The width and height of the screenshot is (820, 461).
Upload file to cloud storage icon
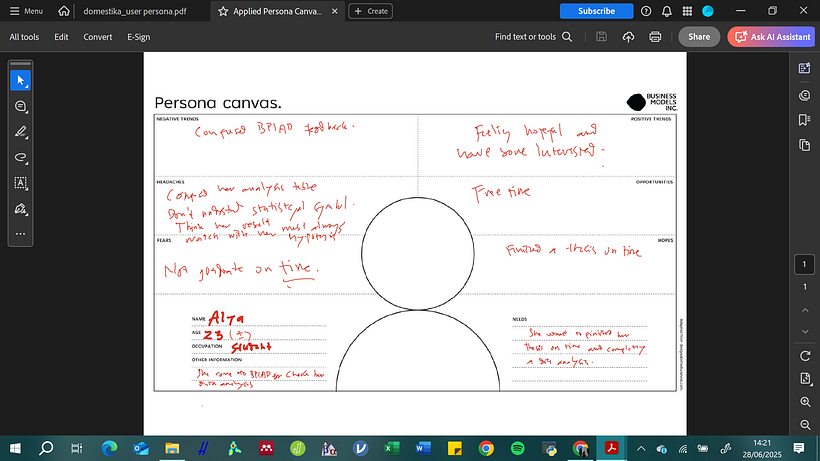tap(628, 37)
